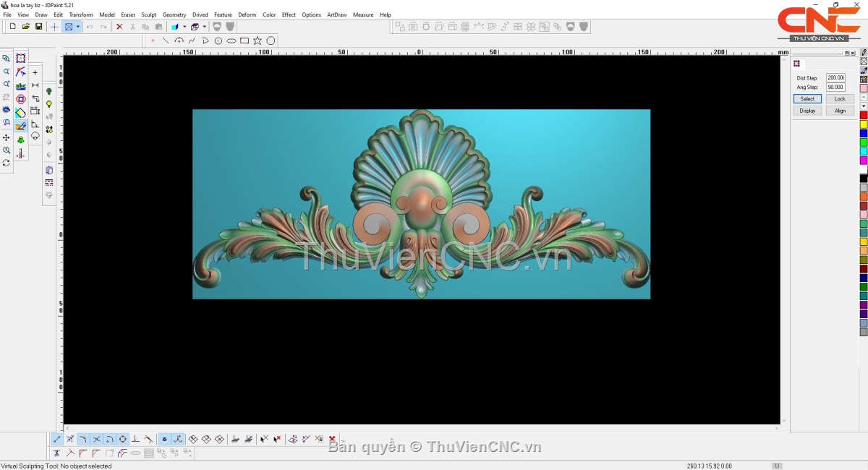Activate the zoom window magnifier icon

point(7,59)
